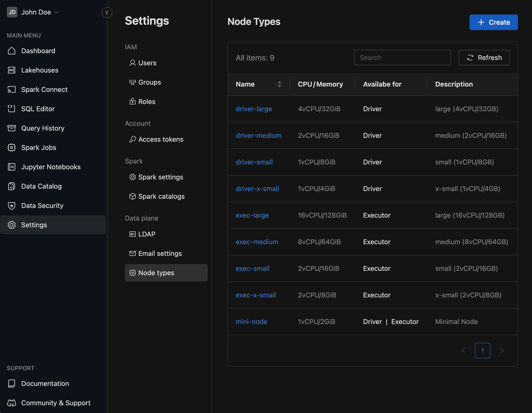Click the JD avatar badge
Screen dimensions: 532x413
tap(12, 12)
